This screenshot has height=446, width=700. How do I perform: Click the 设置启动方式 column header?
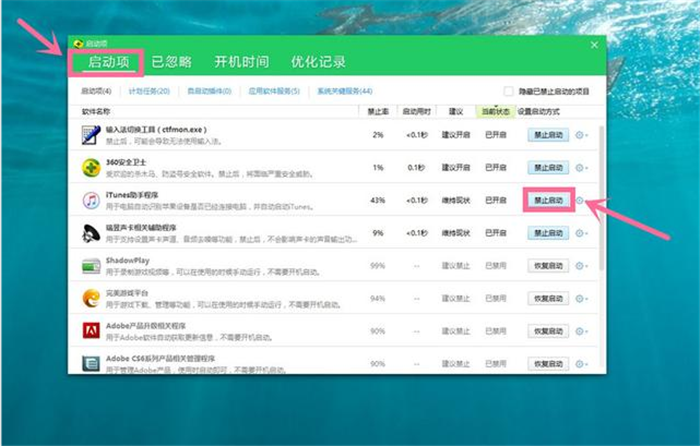(x=538, y=112)
